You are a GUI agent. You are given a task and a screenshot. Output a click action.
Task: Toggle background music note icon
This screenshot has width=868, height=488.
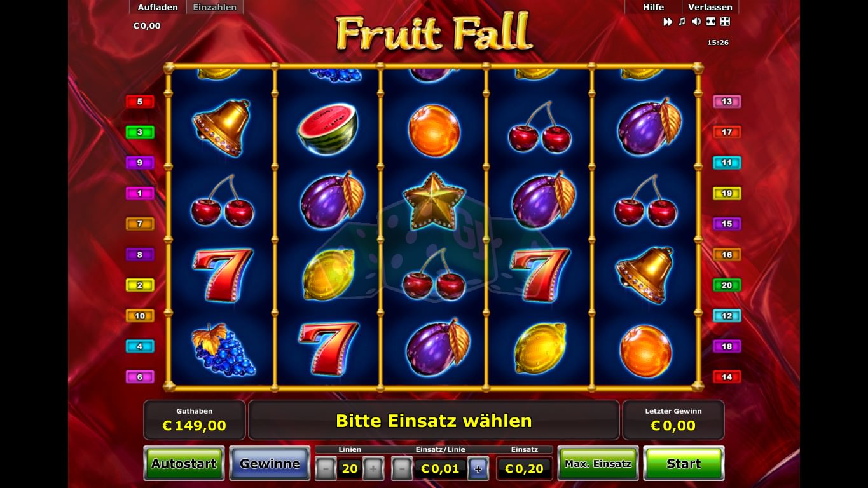click(x=682, y=22)
